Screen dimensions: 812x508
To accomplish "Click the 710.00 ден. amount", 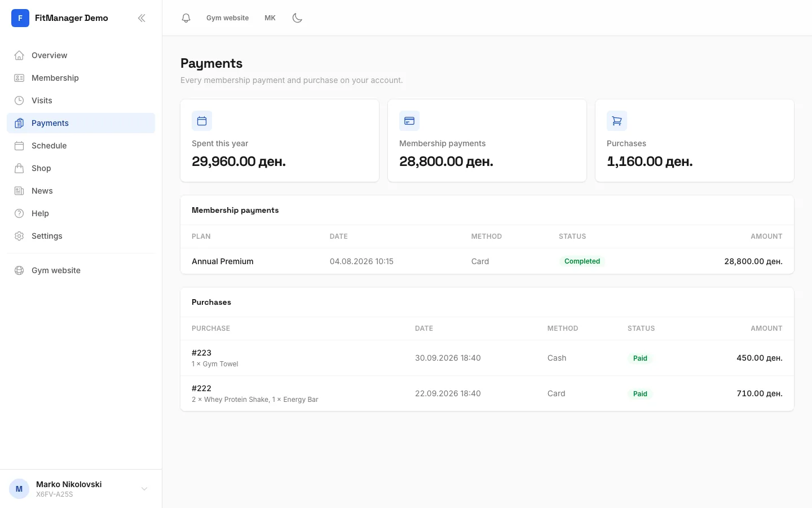I will 760,393.
